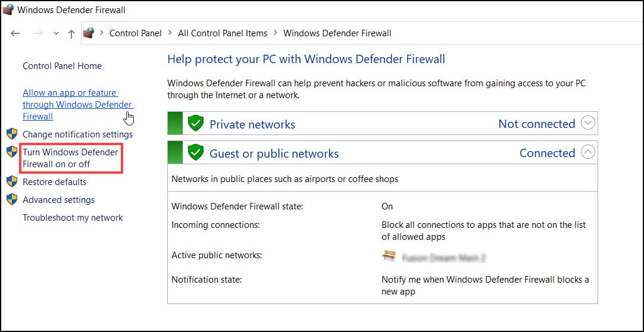Click green check shield for public networks
Viewport: 644px width, 332px height.
[195, 153]
